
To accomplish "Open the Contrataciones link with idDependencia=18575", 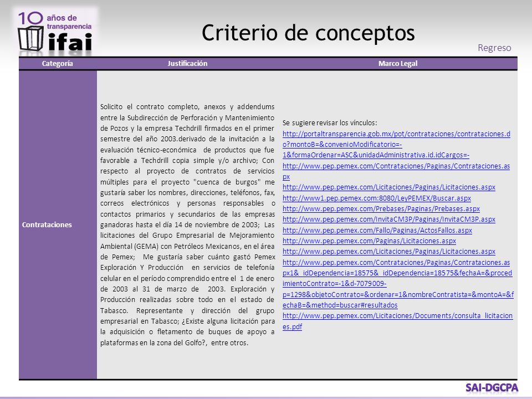I will [x=398, y=284].
